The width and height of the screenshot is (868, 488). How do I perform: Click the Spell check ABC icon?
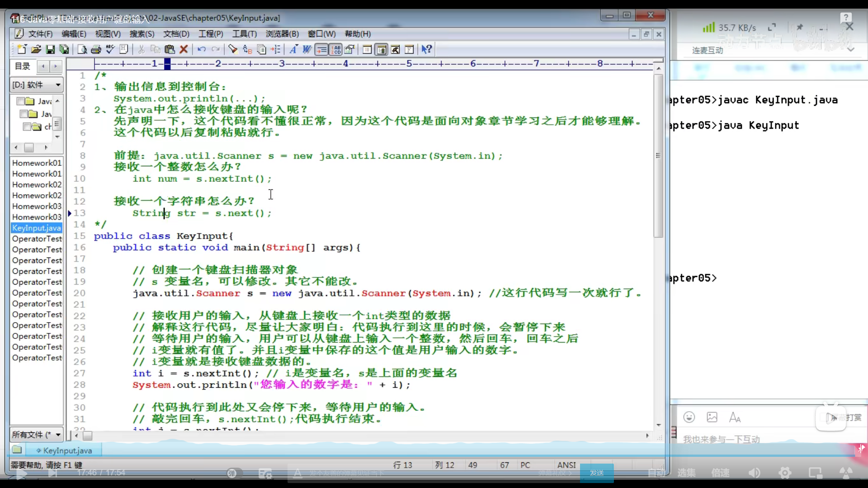(110, 49)
